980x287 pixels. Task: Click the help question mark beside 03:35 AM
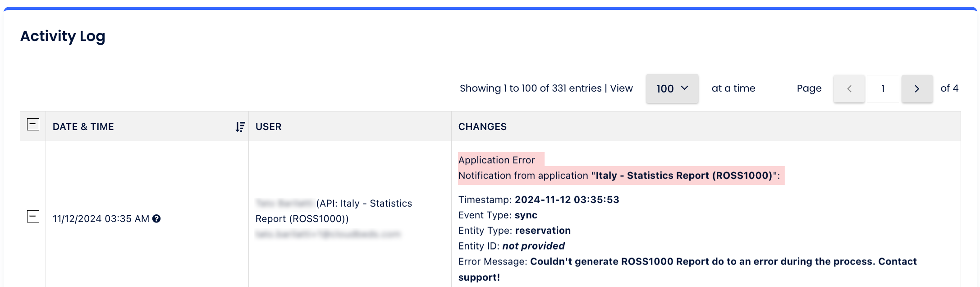156,219
